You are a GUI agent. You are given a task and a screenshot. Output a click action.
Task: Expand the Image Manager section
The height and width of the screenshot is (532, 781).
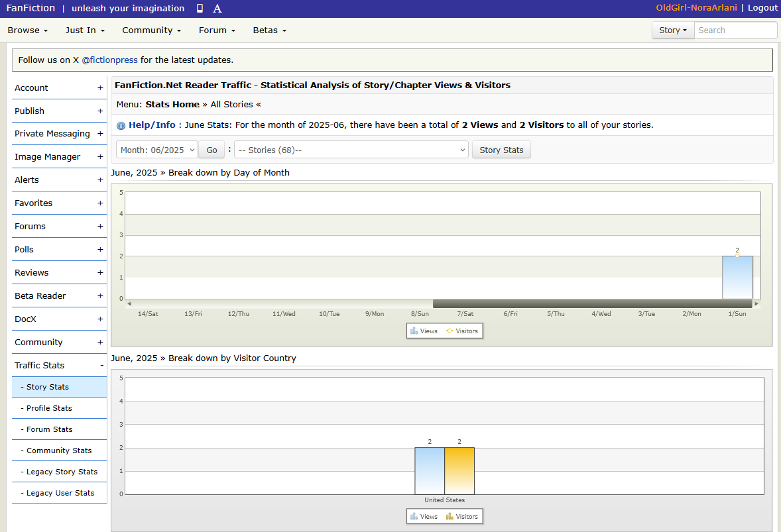click(x=59, y=157)
